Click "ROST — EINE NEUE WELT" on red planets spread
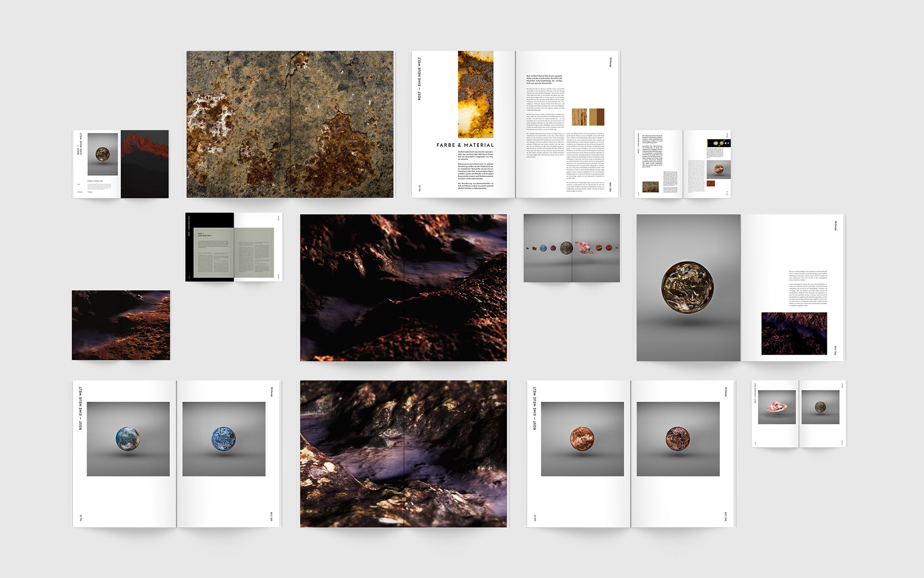This screenshot has width=924, height=578. tap(535, 408)
